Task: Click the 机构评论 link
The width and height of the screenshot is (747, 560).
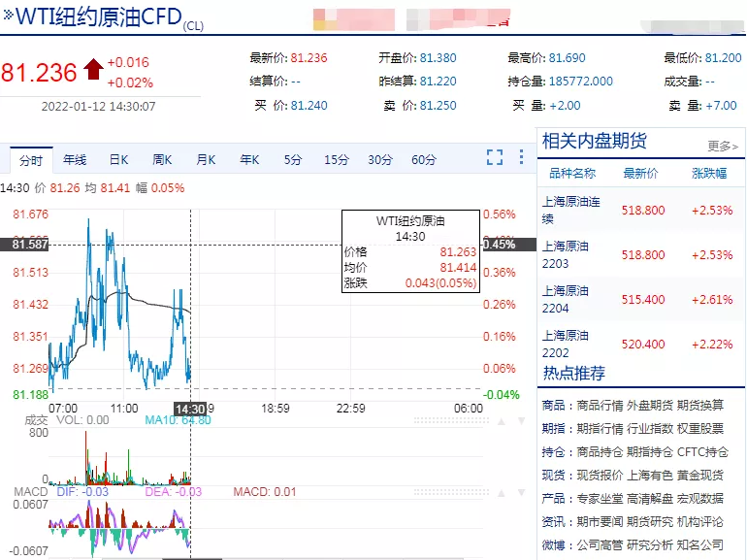Action: (x=700, y=522)
